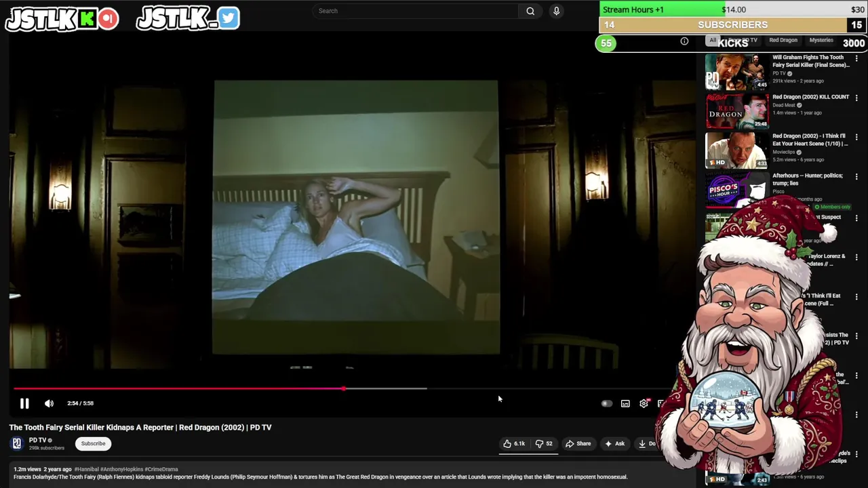Pause the video playback
The image size is (868, 488).
pyautogui.click(x=24, y=403)
